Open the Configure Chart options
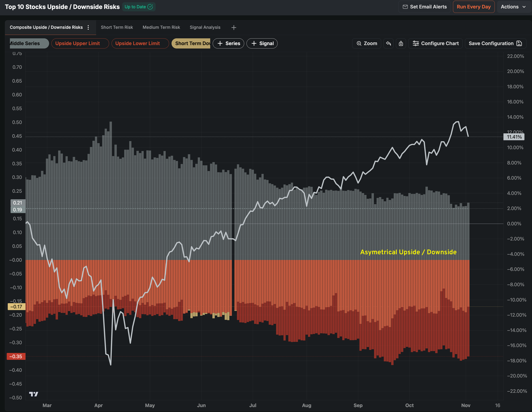532x412 pixels. point(435,43)
